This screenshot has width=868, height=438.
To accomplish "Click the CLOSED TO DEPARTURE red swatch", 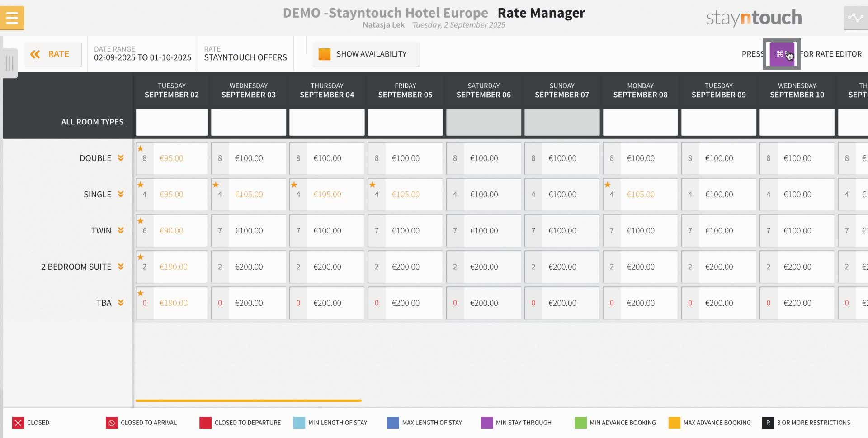I will coord(205,423).
